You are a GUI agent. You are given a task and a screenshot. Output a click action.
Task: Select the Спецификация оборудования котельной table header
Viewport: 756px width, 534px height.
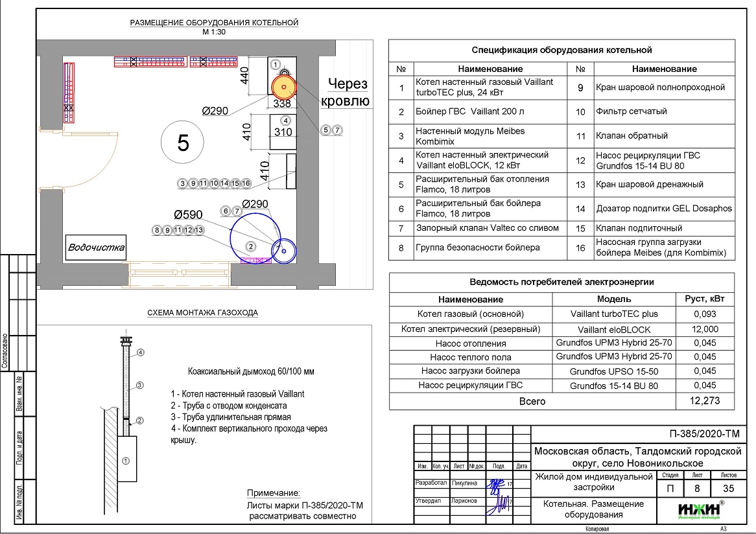(x=561, y=50)
